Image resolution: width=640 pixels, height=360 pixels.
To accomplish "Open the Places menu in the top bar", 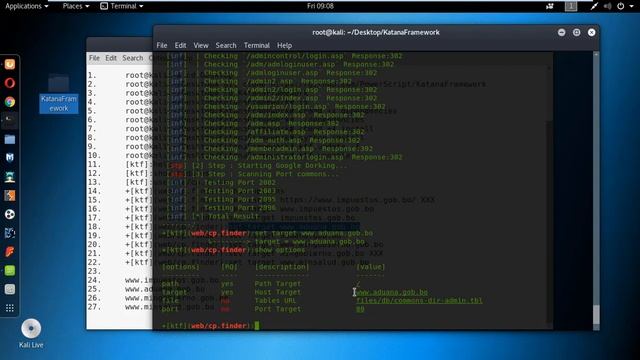I will pos(76,6).
